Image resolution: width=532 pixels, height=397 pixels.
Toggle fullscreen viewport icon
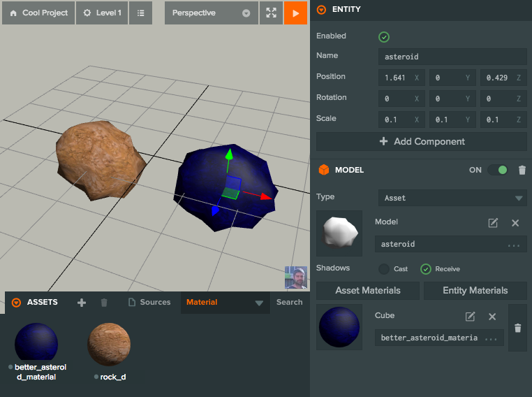pyautogui.click(x=271, y=13)
